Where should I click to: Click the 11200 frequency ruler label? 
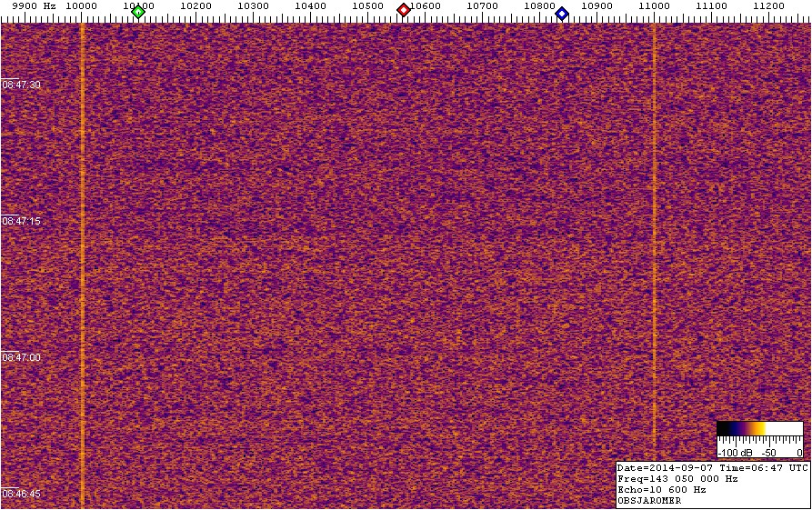pyautogui.click(x=767, y=5)
